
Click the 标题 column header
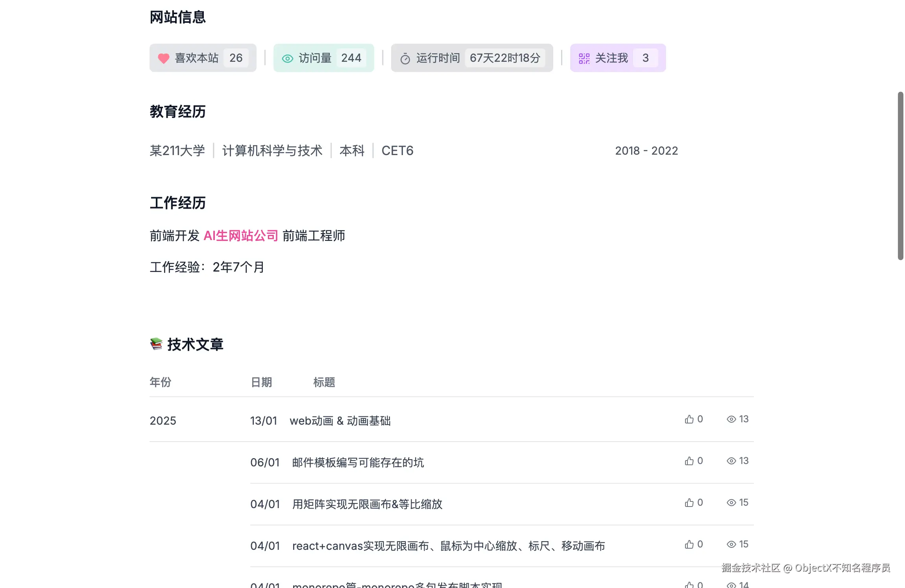[x=324, y=382]
